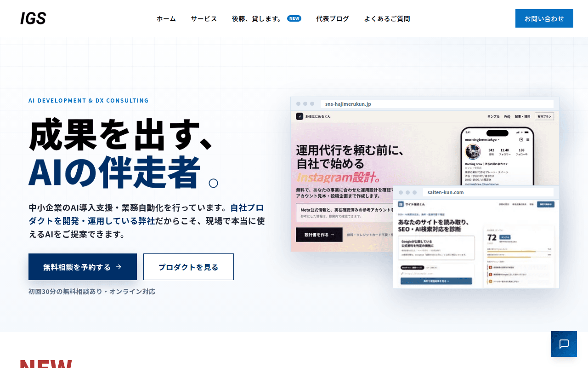Open the 代表ブログ nav item
This screenshot has width=588, height=368.
tap(333, 19)
